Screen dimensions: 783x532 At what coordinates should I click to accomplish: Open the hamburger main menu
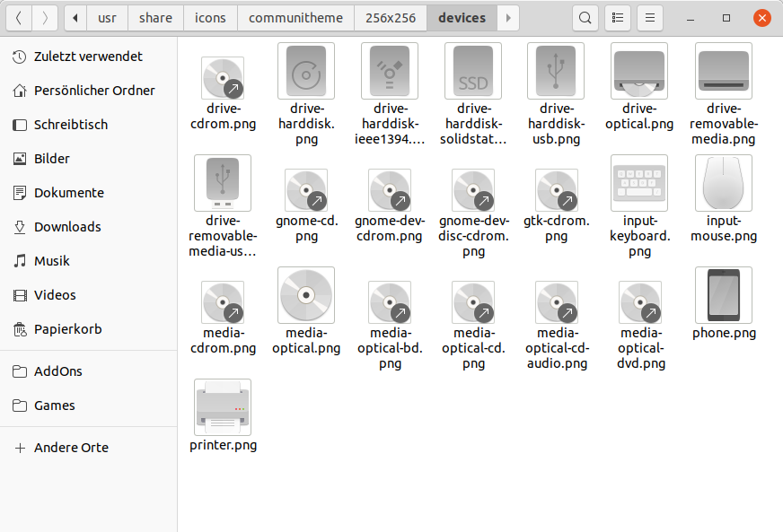pos(650,18)
